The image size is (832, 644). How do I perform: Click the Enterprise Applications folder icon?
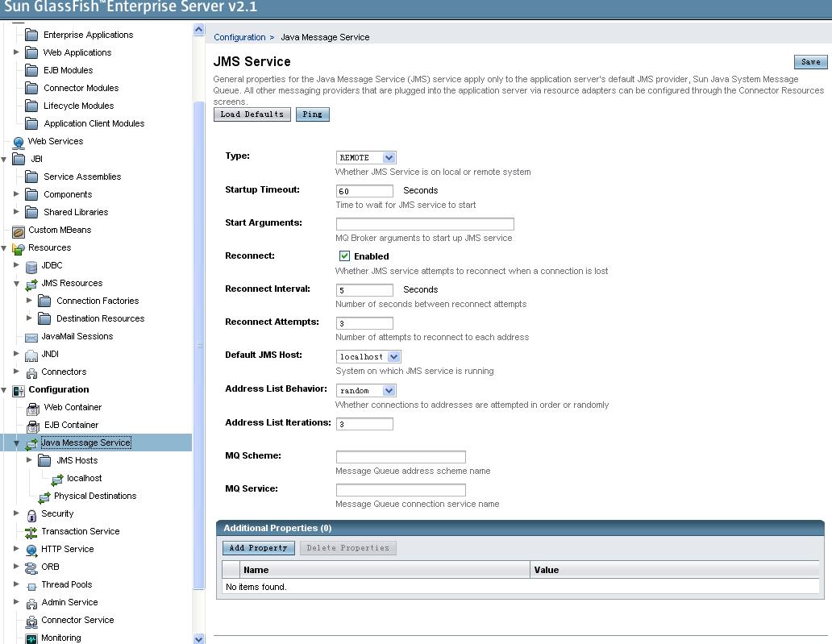[31, 35]
